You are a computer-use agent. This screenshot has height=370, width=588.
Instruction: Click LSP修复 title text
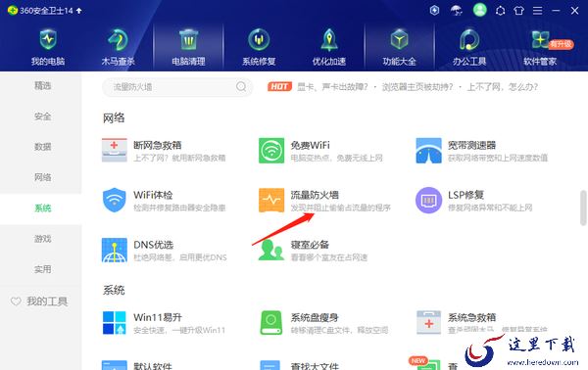pos(465,195)
